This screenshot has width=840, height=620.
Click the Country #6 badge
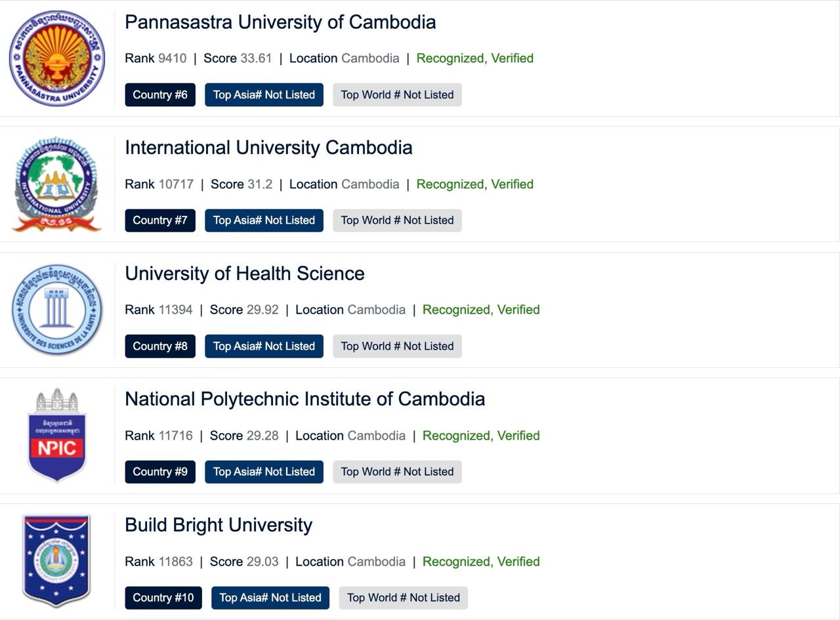pyautogui.click(x=160, y=95)
